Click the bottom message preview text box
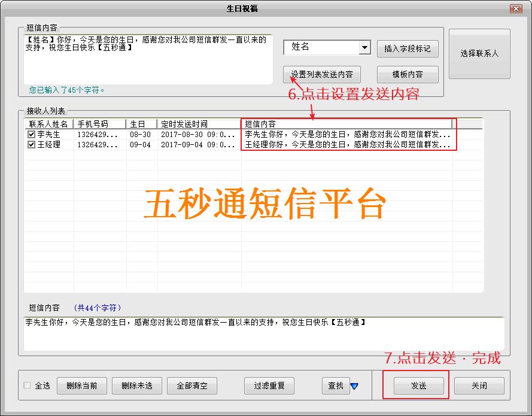This screenshot has width=532, height=416. [264, 334]
